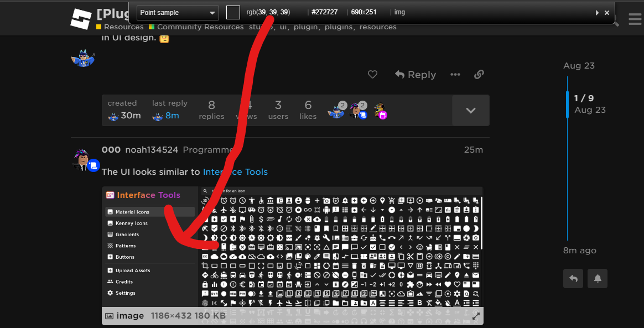Copy the post link using the chain icon
Viewport: 644px width, 328px height.
pyautogui.click(x=479, y=74)
